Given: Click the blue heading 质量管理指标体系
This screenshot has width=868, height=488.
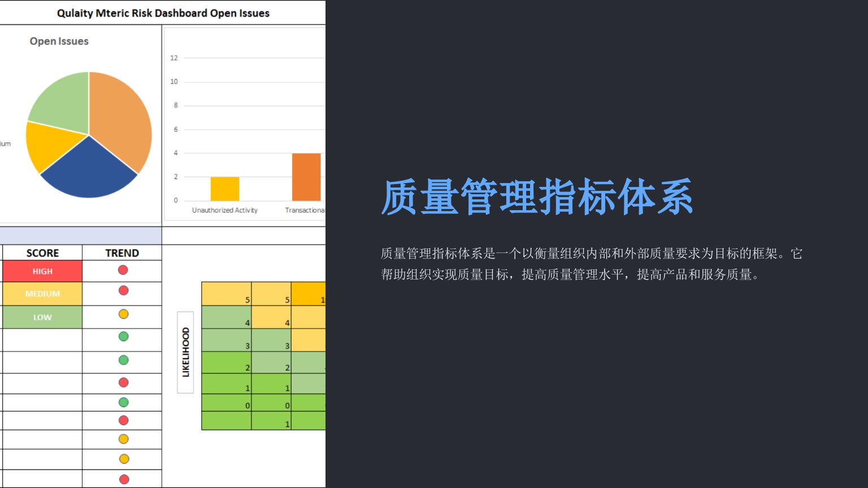Looking at the screenshot, I should click(537, 197).
